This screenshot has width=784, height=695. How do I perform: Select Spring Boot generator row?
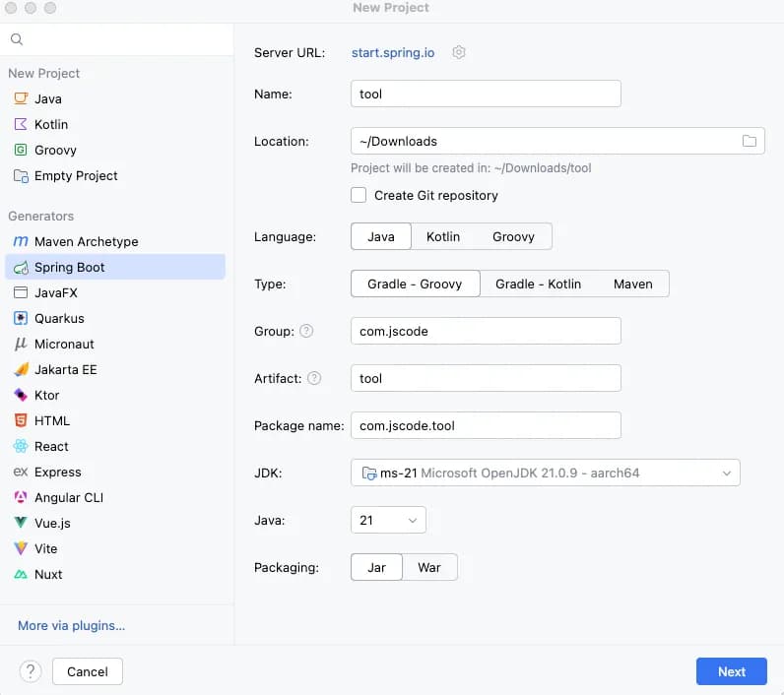[115, 268]
